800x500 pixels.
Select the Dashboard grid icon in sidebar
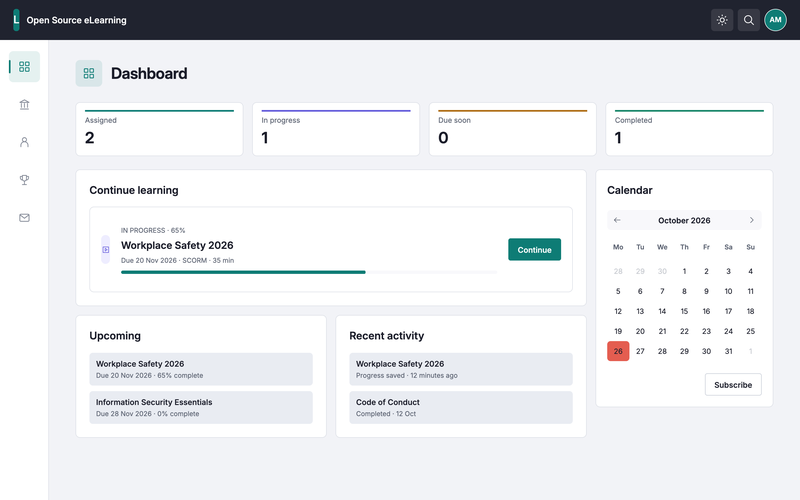[24, 66]
